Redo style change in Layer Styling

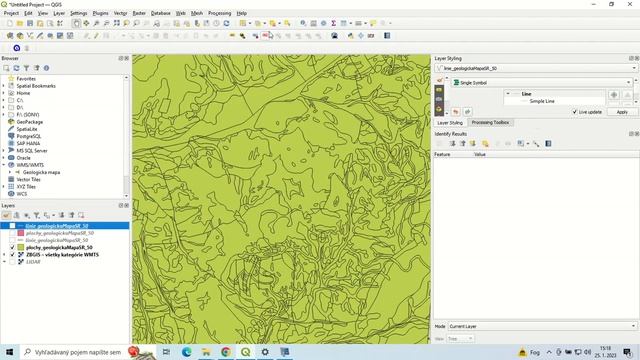(x=467, y=112)
